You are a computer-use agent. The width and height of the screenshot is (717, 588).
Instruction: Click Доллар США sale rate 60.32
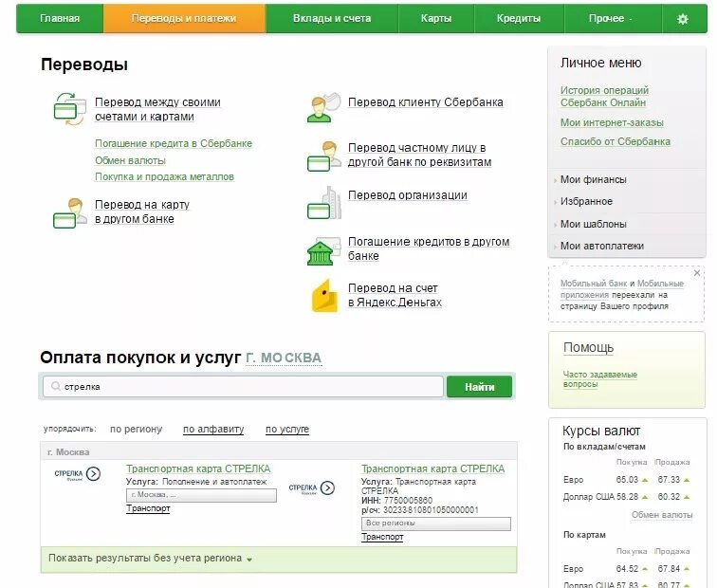(x=669, y=497)
